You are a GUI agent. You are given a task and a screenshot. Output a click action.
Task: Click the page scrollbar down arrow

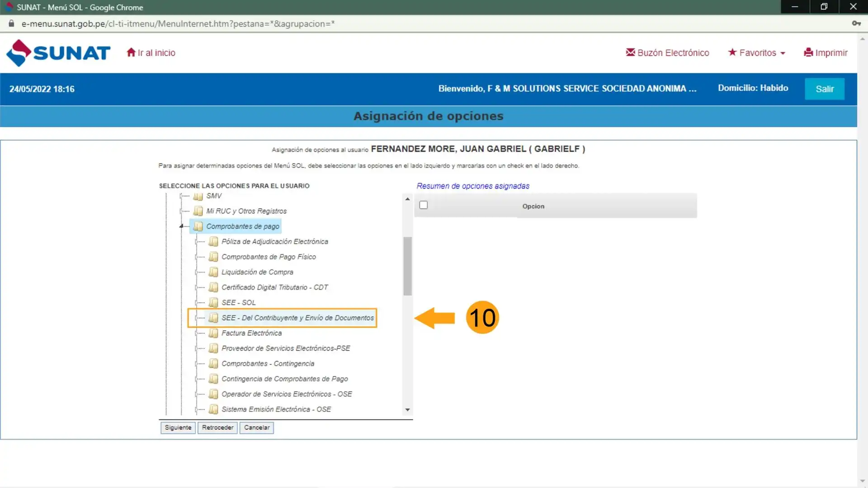(x=863, y=481)
